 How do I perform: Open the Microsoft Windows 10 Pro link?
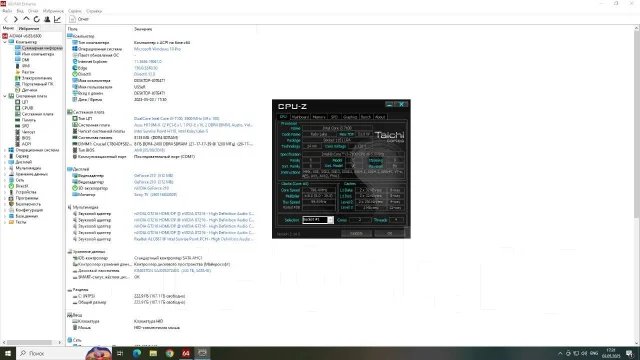157,49
